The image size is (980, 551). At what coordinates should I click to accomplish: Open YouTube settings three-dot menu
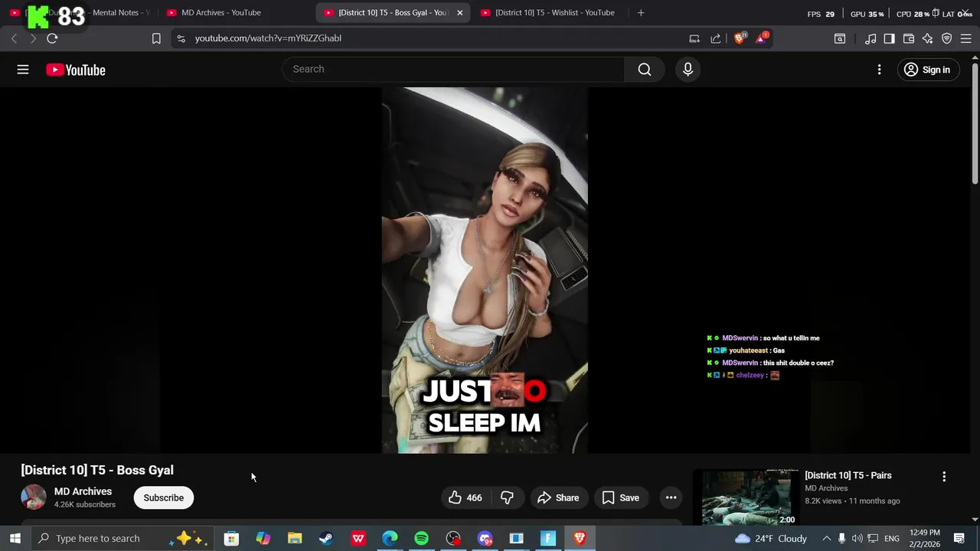coord(879,70)
